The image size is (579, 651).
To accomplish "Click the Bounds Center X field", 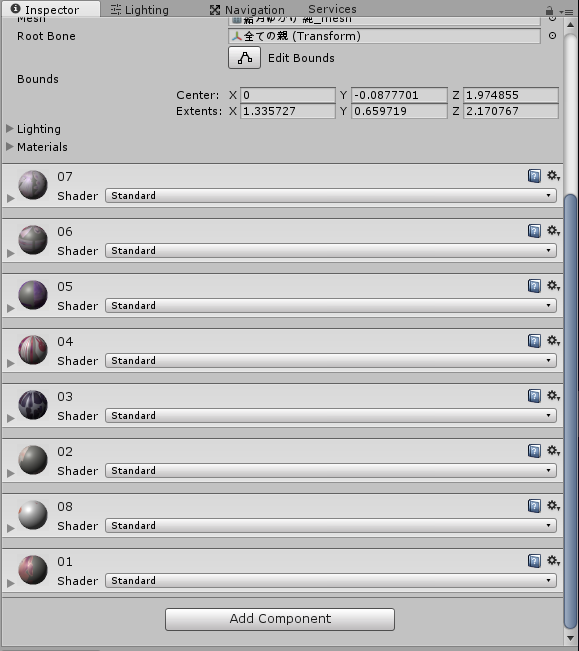I will (x=288, y=95).
